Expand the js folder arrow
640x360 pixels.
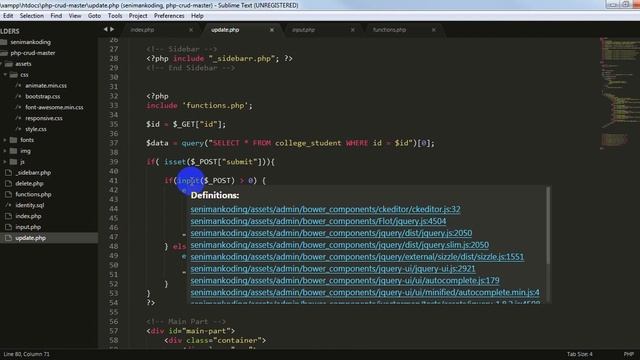click(5, 162)
